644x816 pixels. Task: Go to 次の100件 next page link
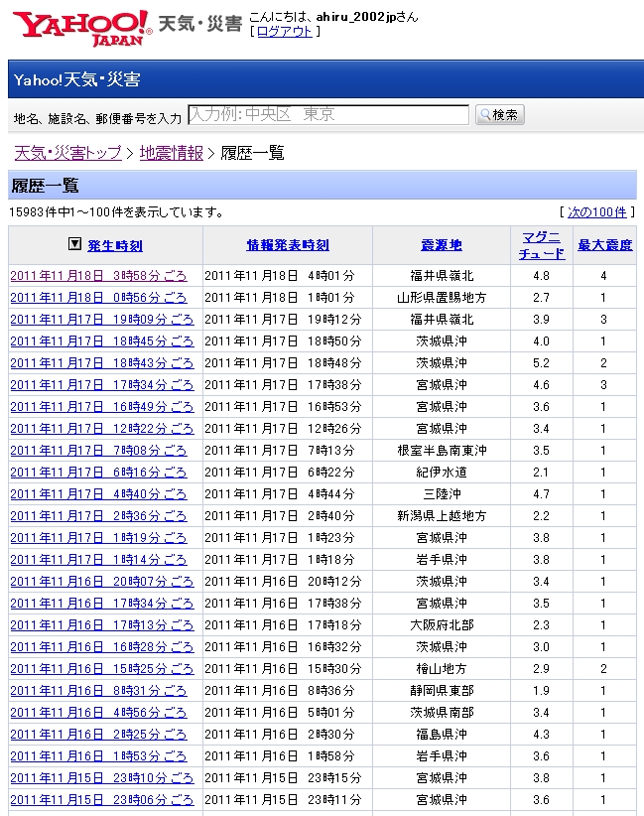coord(597,212)
